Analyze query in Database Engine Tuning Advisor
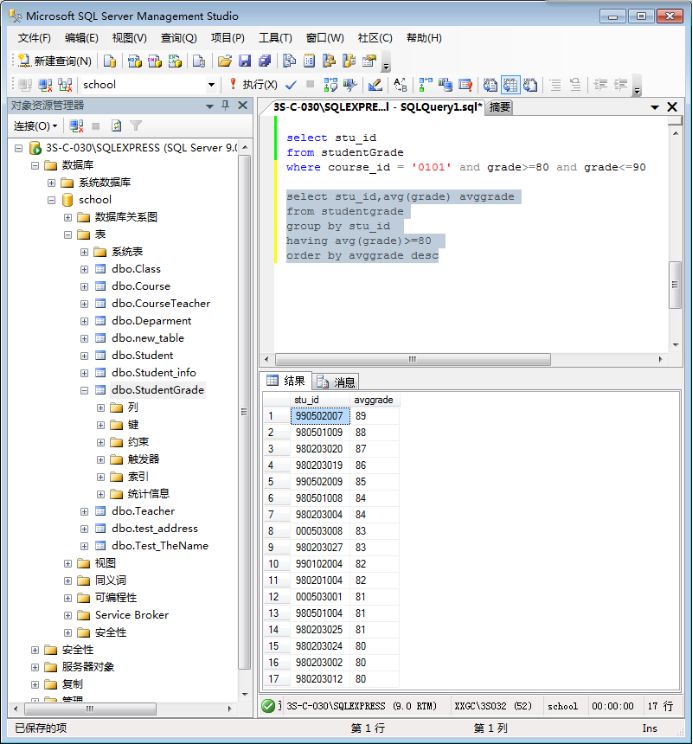The image size is (693, 744). (350, 85)
